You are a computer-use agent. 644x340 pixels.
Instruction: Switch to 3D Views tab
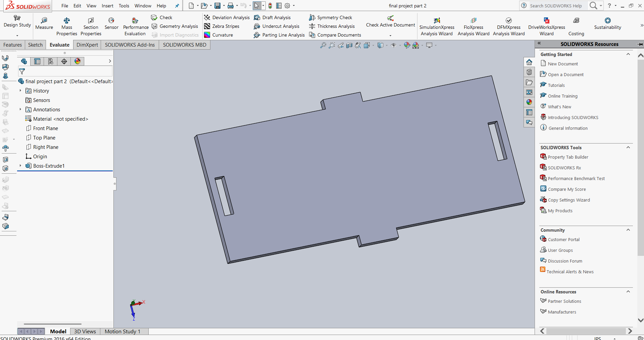(x=85, y=331)
